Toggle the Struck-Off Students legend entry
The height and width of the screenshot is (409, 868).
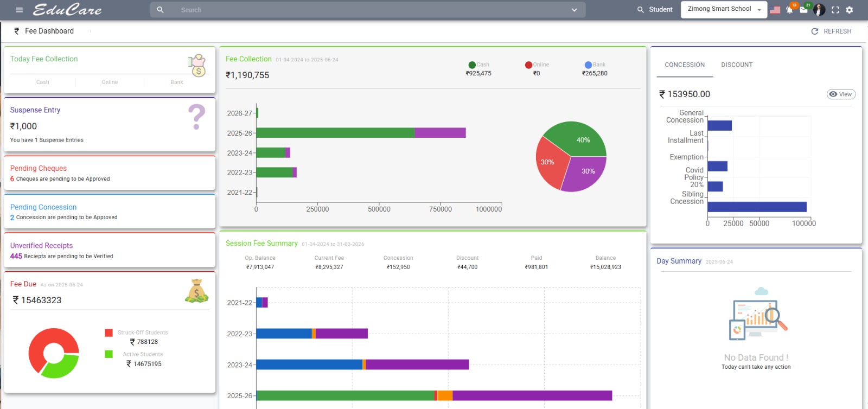[x=137, y=333]
